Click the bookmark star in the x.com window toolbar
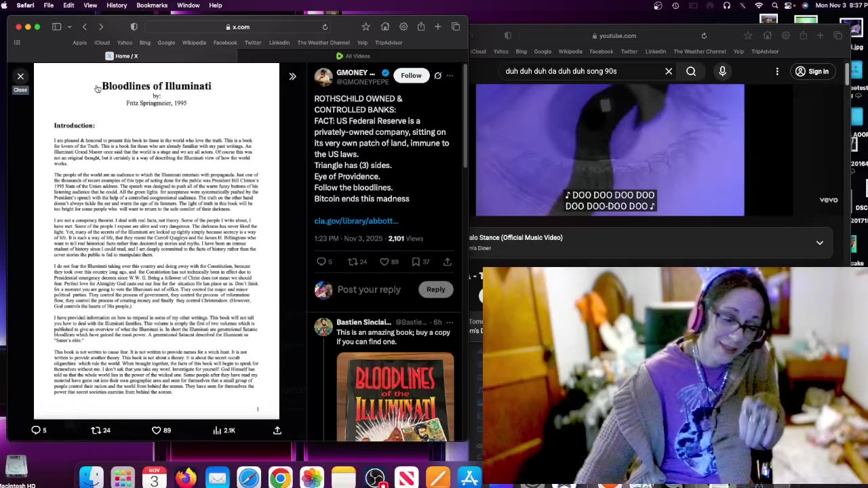 pyautogui.click(x=366, y=27)
